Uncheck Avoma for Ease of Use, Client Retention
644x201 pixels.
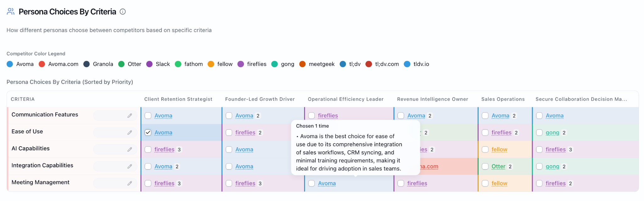pos(148,133)
